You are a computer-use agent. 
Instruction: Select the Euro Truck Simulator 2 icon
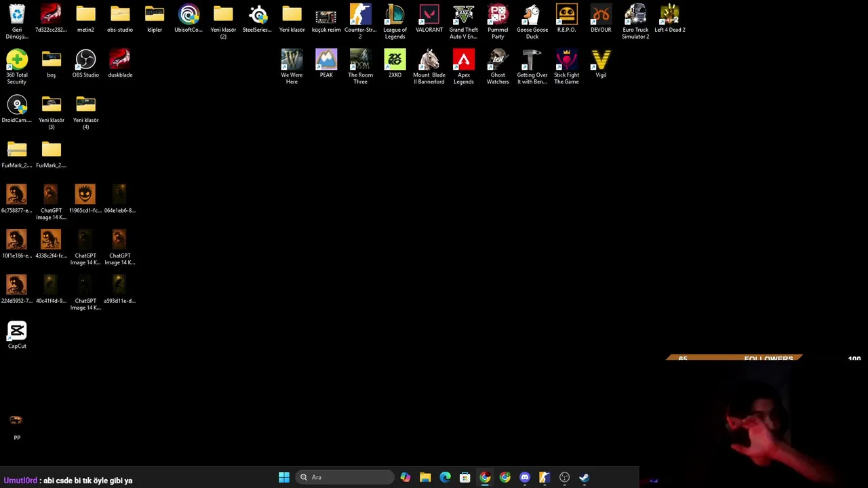(x=635, y=22)
